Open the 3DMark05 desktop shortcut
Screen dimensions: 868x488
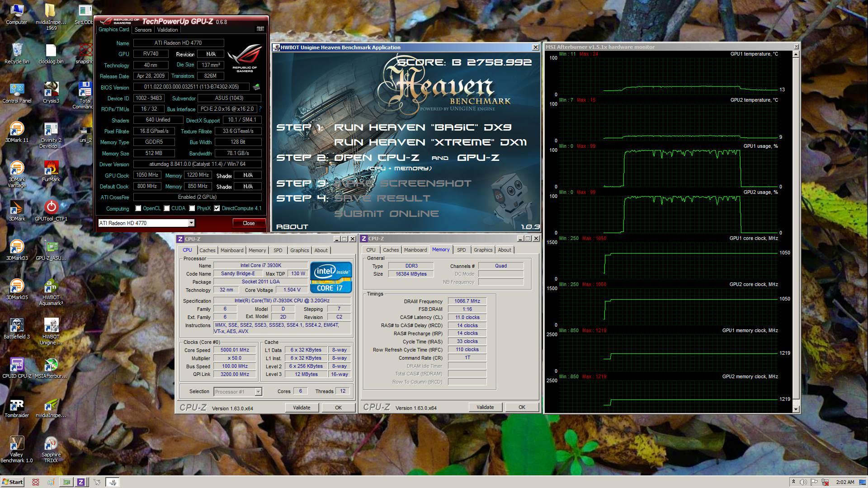point(17,290)
